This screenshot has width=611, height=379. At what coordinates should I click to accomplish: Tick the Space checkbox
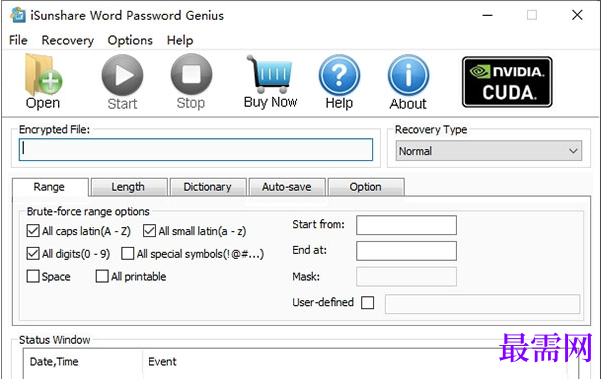click(33, 276)
